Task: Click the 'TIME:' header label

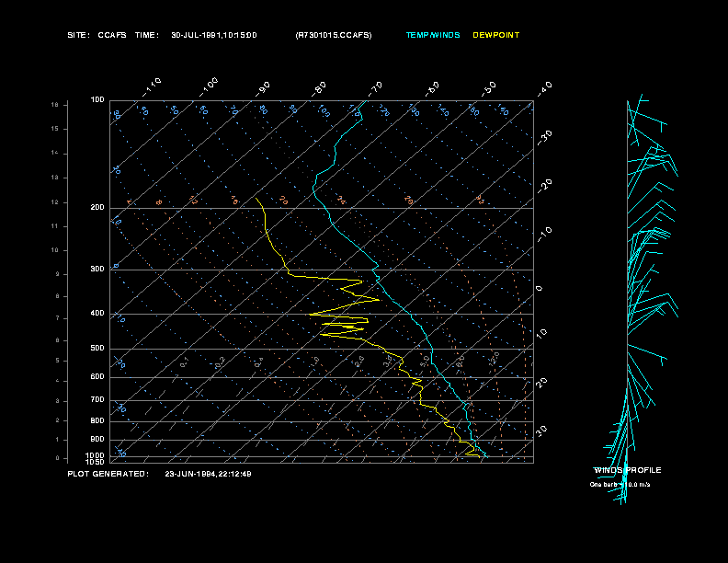Action: pos(147,35)
